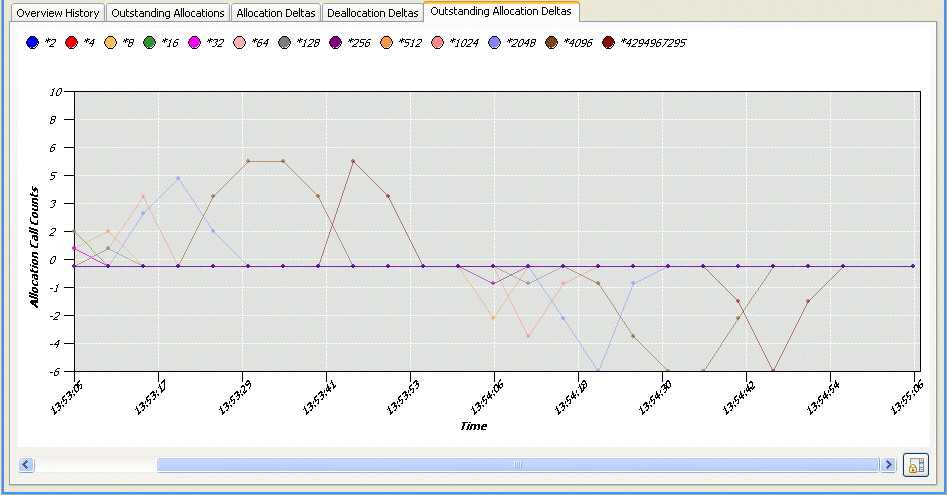Click the purple *256 legend marker
This screenshot has height=495, width=947.
click(336, 43)
